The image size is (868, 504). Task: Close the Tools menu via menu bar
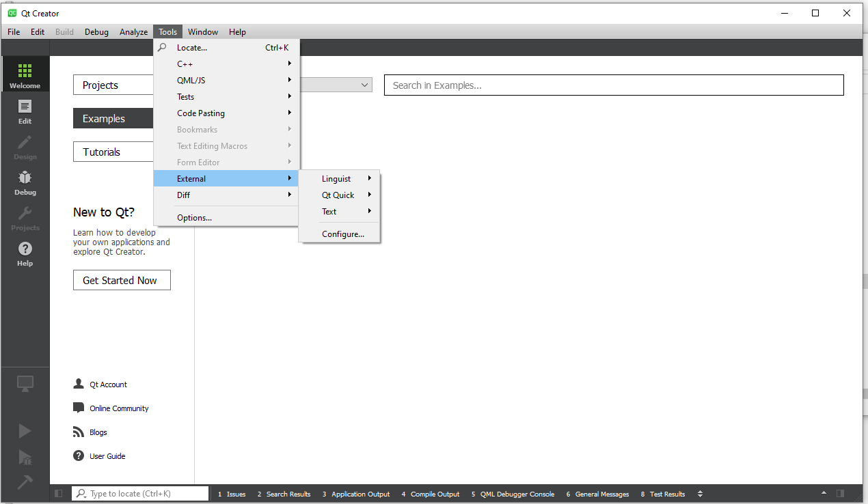coord(167,31)
